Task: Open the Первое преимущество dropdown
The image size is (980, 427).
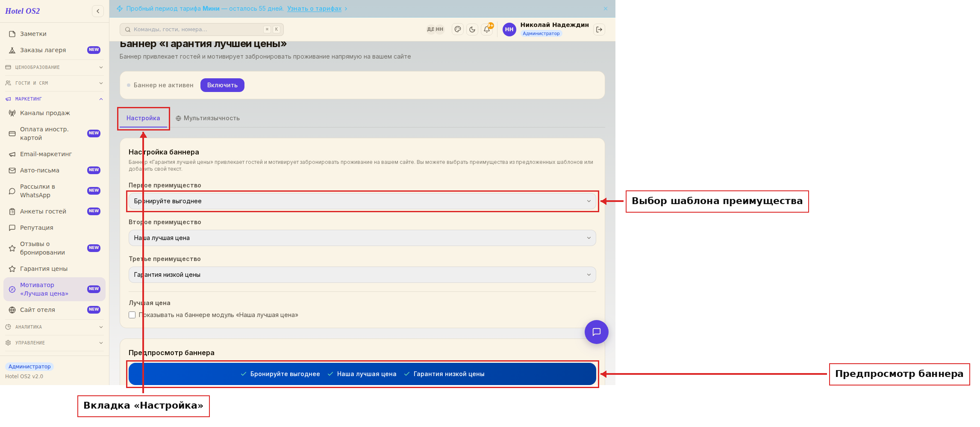Action: [362, 201]
